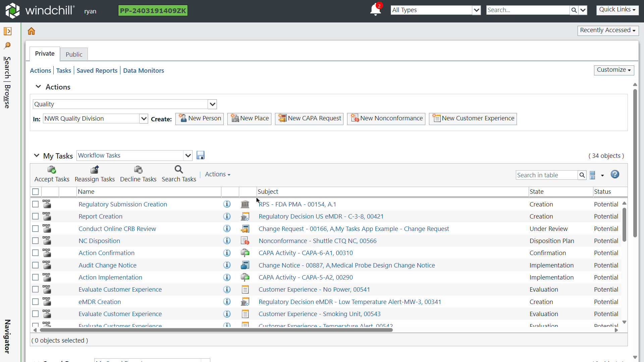Collapse the Actions section
The image size is (644, 362).
pos(38,87)
